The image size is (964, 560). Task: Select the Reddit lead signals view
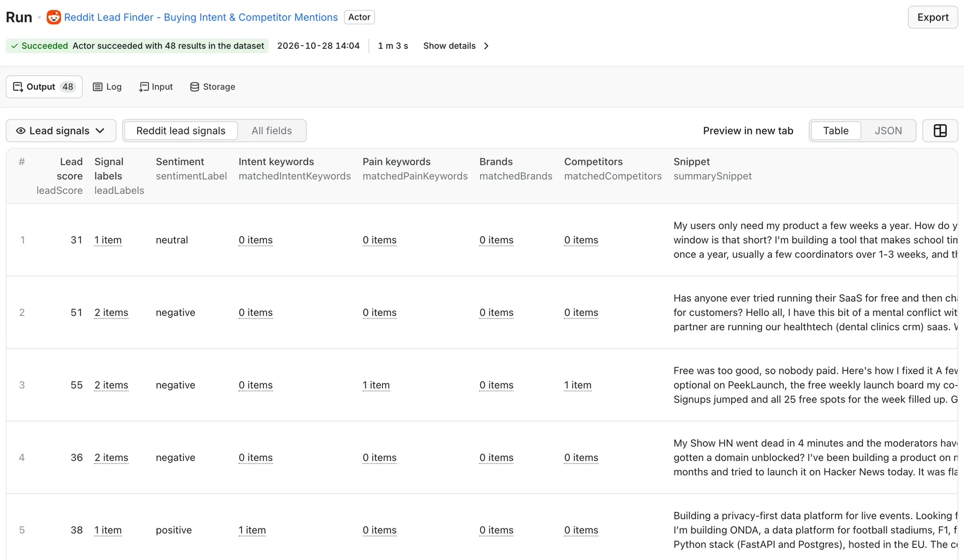coord(181,131)
